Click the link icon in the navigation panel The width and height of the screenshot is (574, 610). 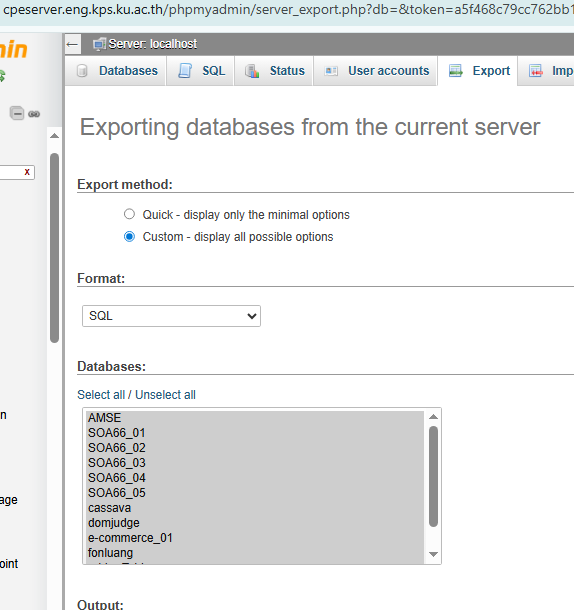(x=34, y=114)
